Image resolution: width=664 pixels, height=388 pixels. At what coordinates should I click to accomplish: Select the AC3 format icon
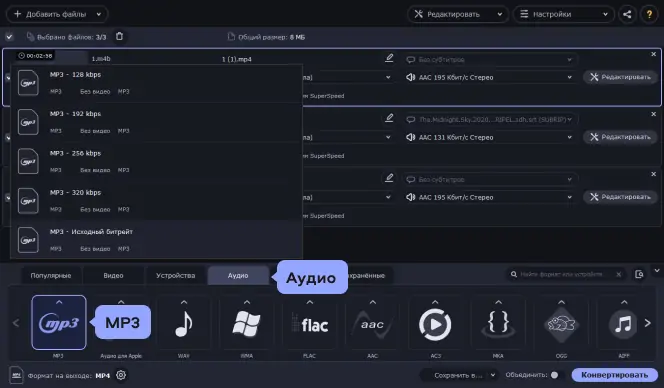click(x=435, y=324)
